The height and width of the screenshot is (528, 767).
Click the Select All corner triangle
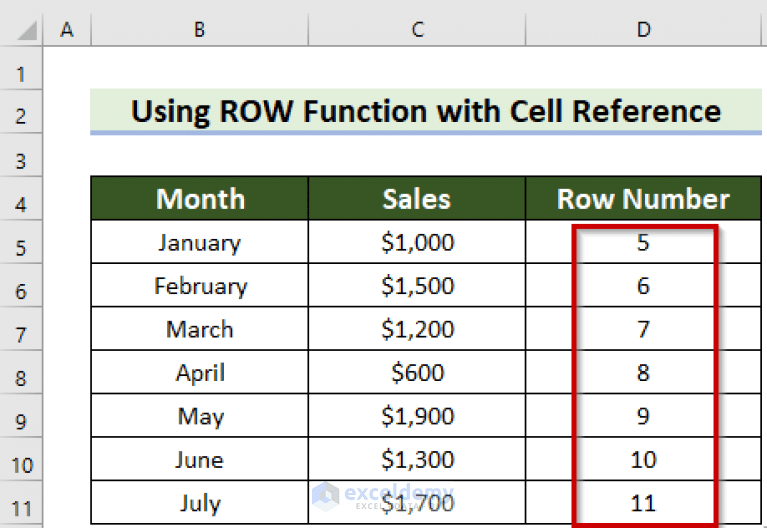(x=27, y=31)
